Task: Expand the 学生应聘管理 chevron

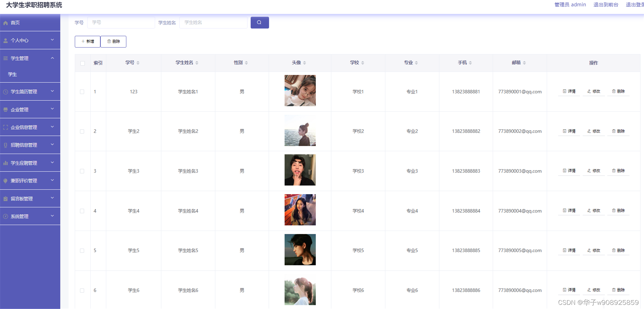Action: point(52,162)
